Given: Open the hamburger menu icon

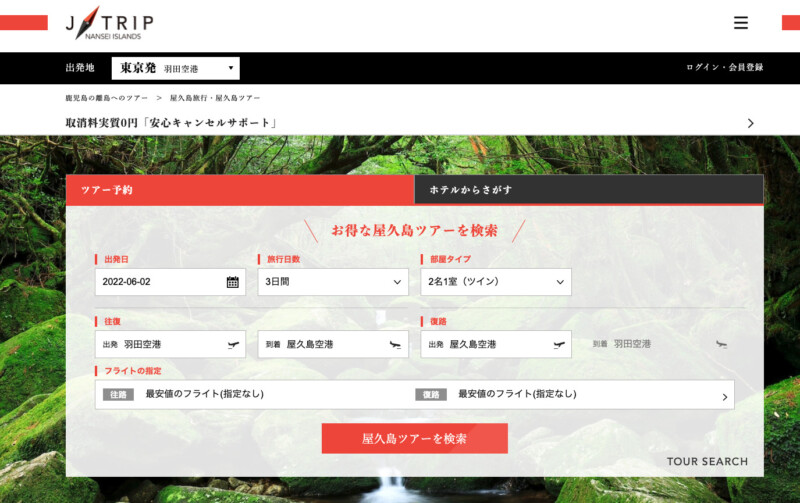Looking at the screenshot, I should 741,22.
